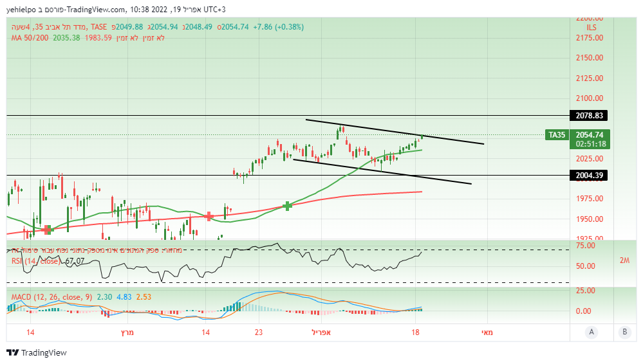Click the TASE symbol title in legend
The height and width of the screenshot is (364, 643).
[59, 26]
